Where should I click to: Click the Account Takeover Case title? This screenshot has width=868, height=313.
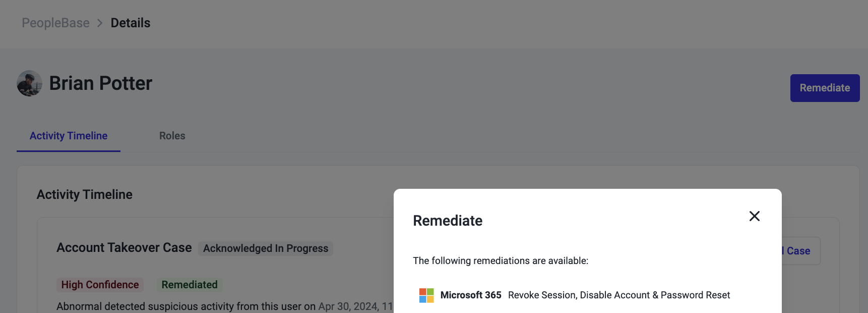[x=124, y=248]
